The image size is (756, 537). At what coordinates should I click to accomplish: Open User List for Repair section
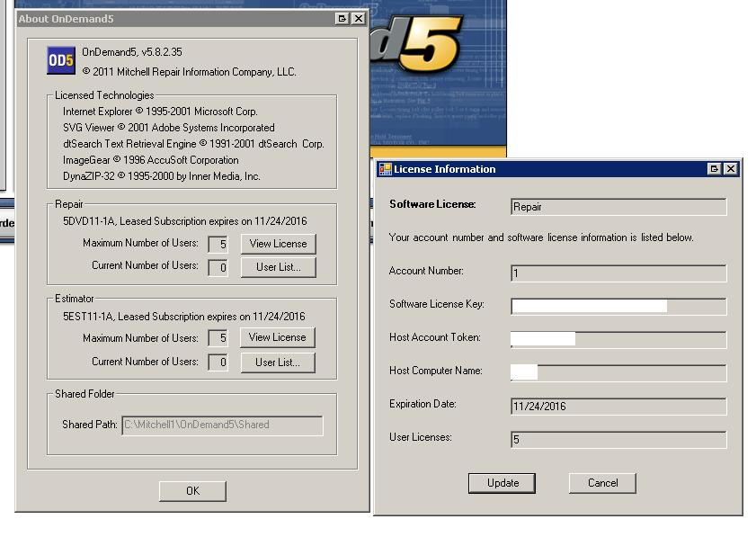tap(278, 266)
